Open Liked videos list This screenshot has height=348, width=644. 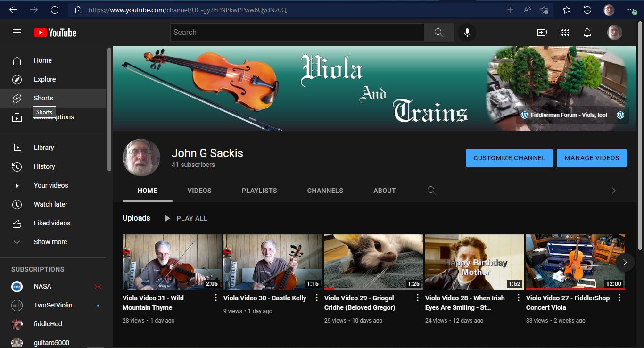click(x=53, y=223)
